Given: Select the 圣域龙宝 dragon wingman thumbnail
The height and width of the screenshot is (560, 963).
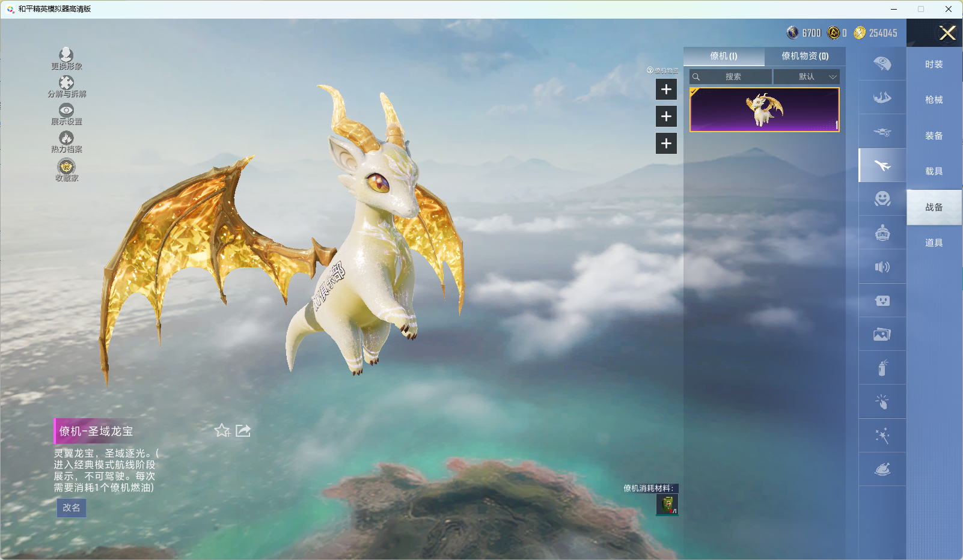Looking at the screenshot, I should point(765,110).
